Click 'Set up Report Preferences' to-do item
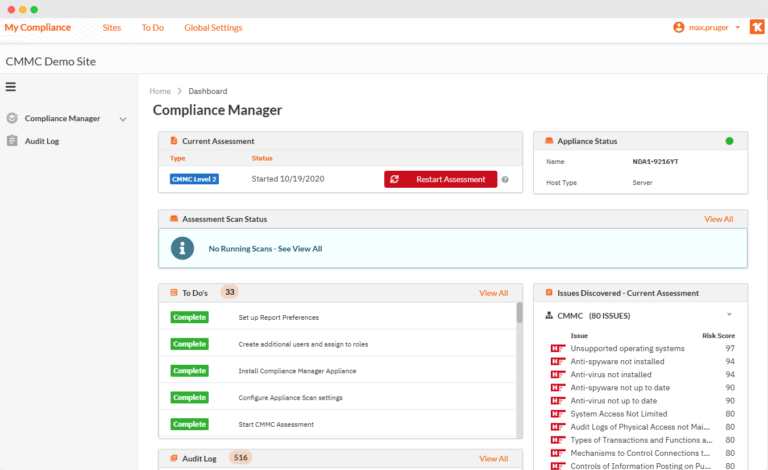The width and height of the screenshot is (768, 470). click(x=279, y=317)
